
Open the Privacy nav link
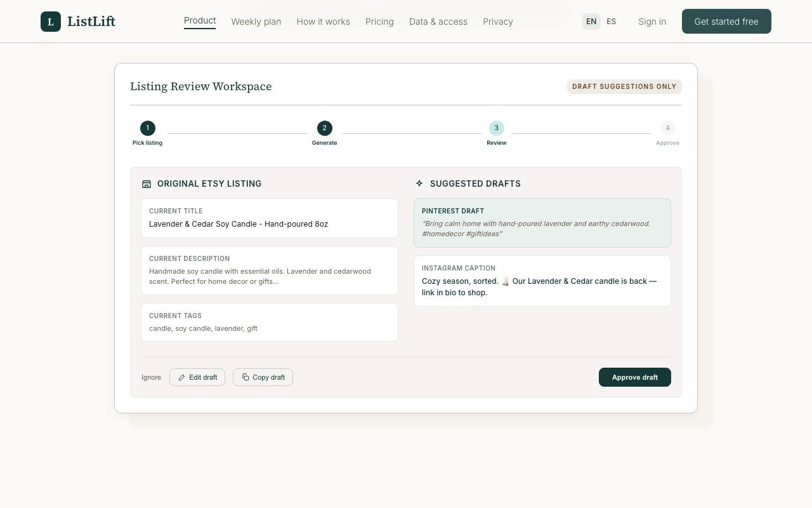(x=498, y=22)
